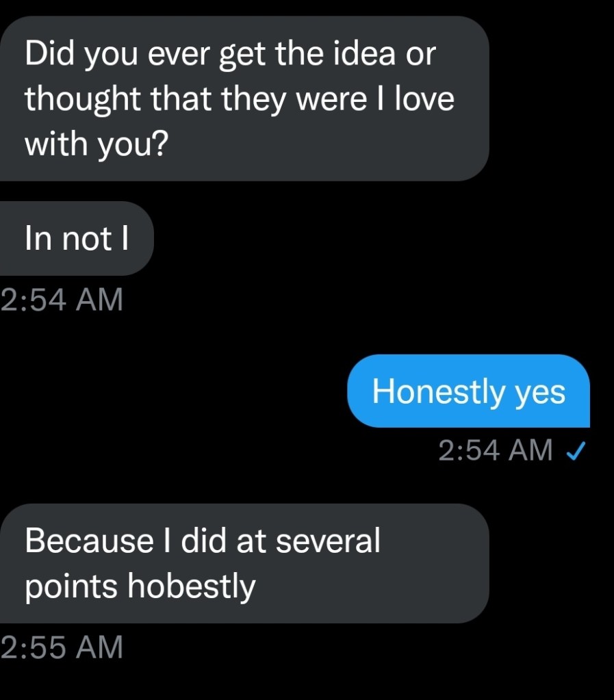Click the words 'with you?' in first message
This screenshot has width=614, height=700.
(95, 144)
